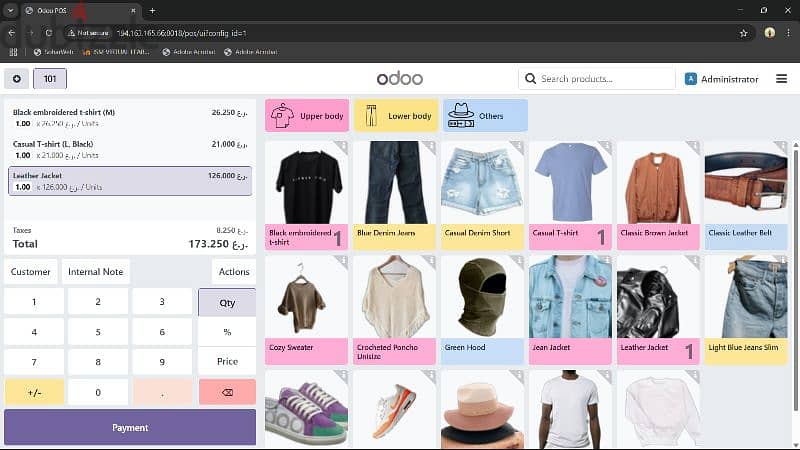Open the hamburger menu icon

781,79
